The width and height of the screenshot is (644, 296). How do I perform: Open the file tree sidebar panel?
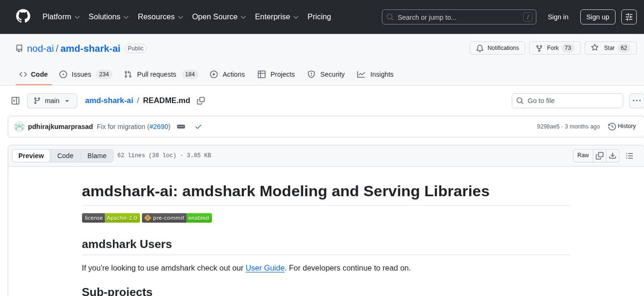[15, 100]
